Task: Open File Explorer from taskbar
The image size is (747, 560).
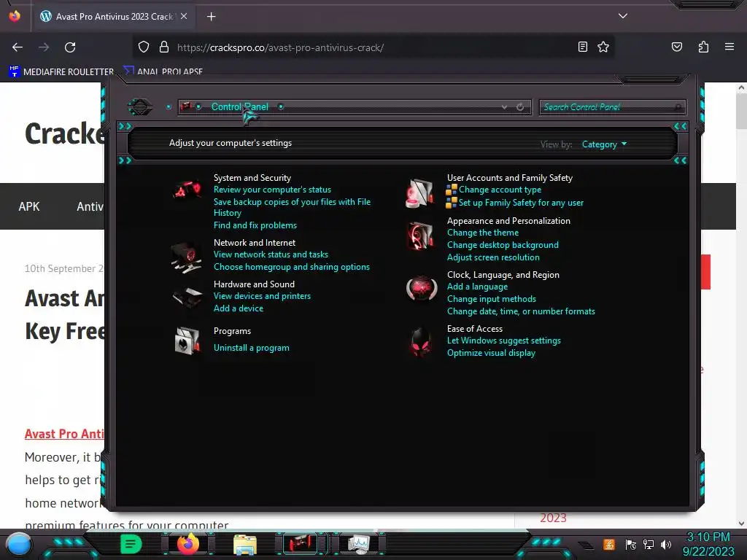Action: [245, 544]
